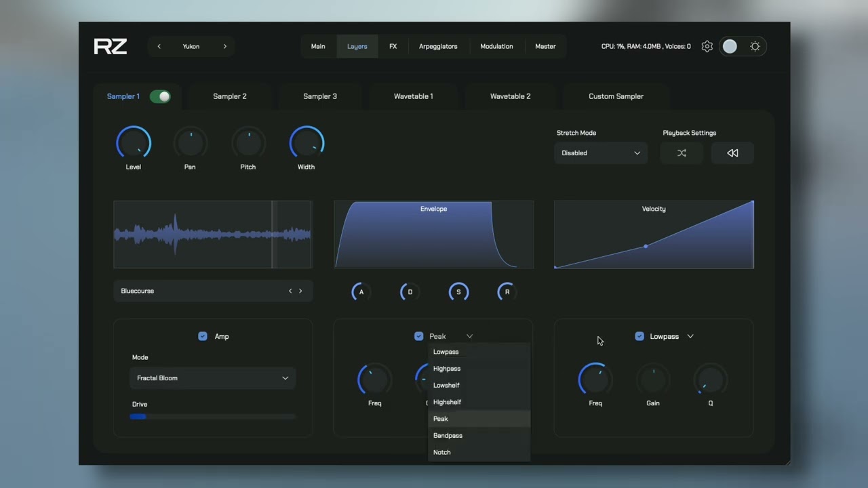Open settings with the gear icon
The width and height of the screenshot is (868, 488).
click(x=707, y=46)
